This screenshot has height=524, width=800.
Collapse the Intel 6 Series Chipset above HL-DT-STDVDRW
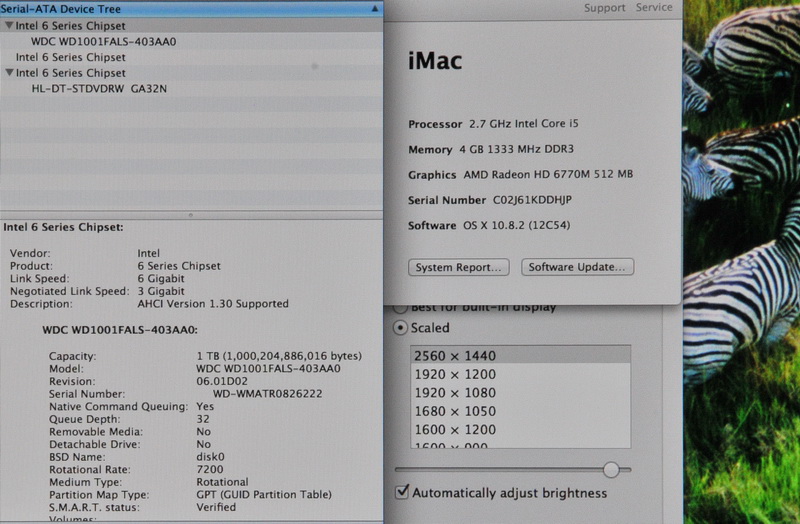coord(9,73)
